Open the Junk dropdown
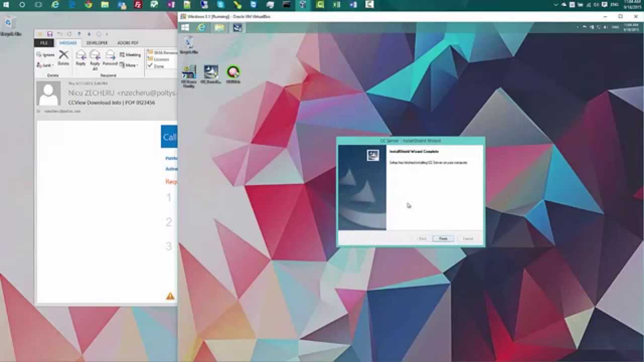 45,65
